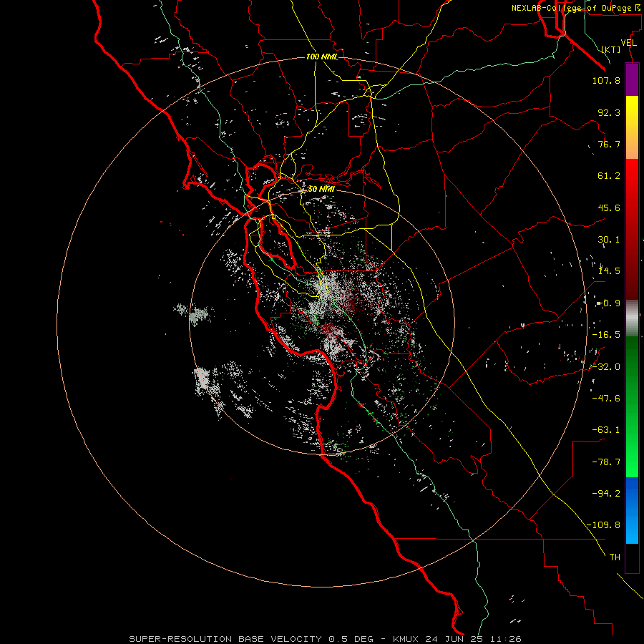
Task: Click the 50 NMI range ring label
Action: click(321, 189)
